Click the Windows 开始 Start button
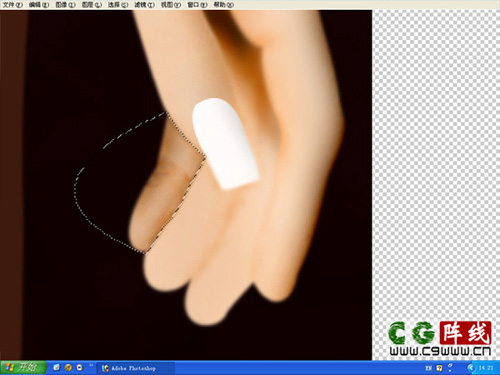The image size is (500, 375). (x=23, y=368)
